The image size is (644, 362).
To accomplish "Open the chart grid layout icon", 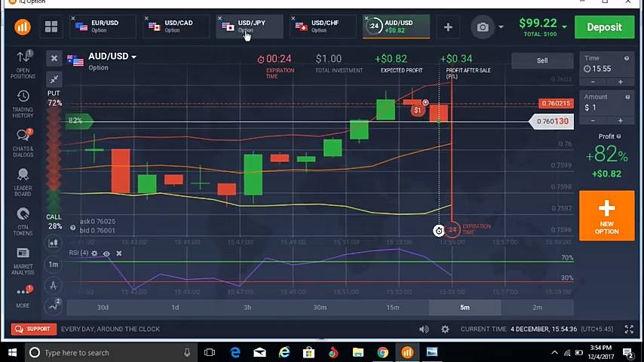I will (51, 27).
